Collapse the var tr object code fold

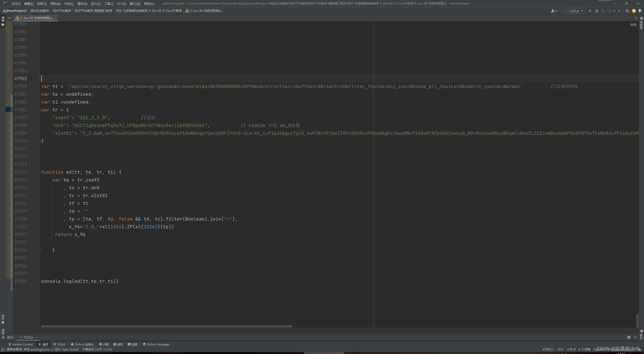point(39,110)
